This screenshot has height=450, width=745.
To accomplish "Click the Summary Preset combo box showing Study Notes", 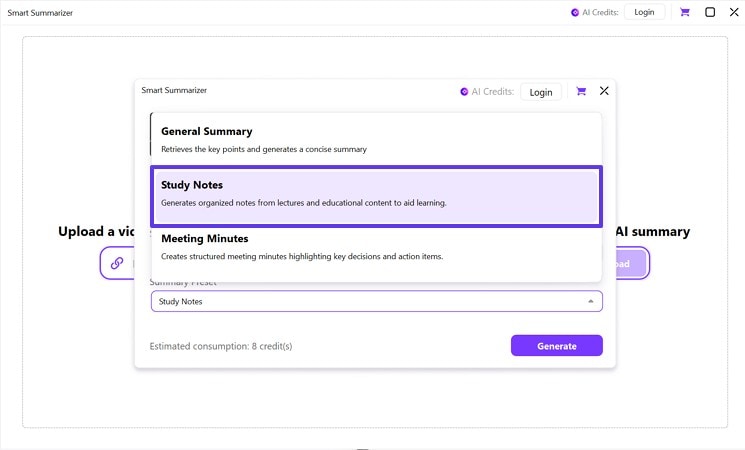I will click(x=370, y=301).
